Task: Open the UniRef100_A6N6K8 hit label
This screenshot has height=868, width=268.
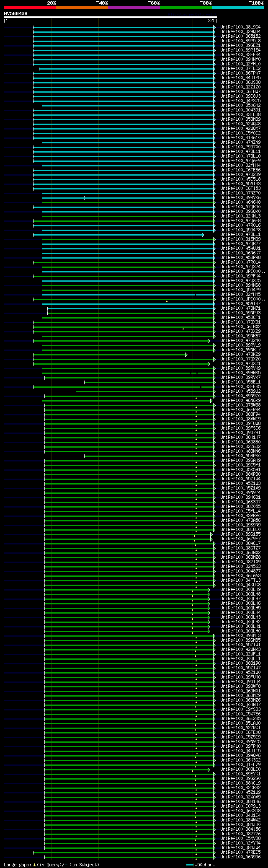Action: (240, 202)
